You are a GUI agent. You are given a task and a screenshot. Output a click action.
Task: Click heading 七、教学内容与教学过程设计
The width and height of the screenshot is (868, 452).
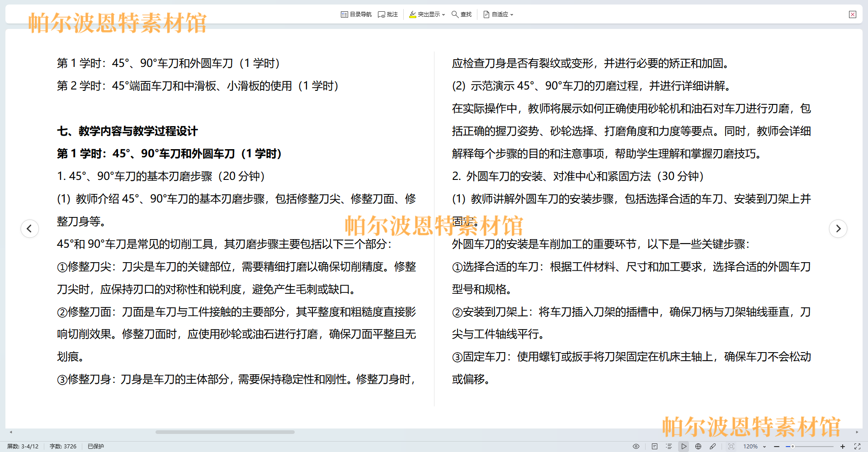(x=127, y=131)
